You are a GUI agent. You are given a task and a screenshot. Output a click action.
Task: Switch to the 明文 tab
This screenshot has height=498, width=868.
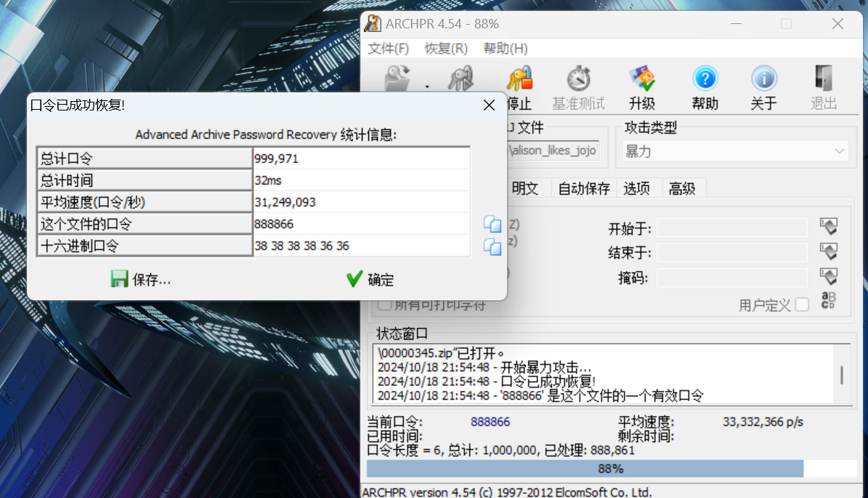pos(524,189)
